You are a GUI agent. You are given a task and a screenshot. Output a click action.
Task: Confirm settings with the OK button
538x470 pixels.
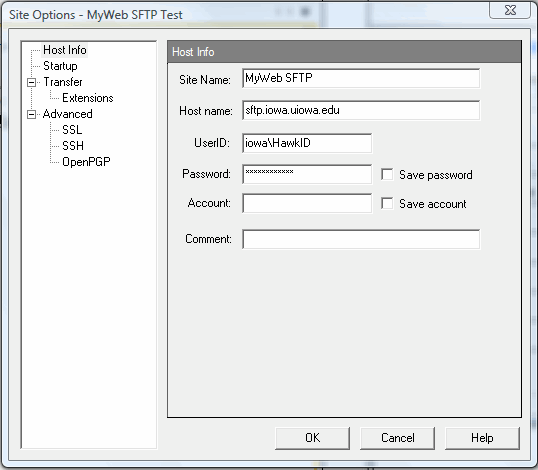(313, 438)
